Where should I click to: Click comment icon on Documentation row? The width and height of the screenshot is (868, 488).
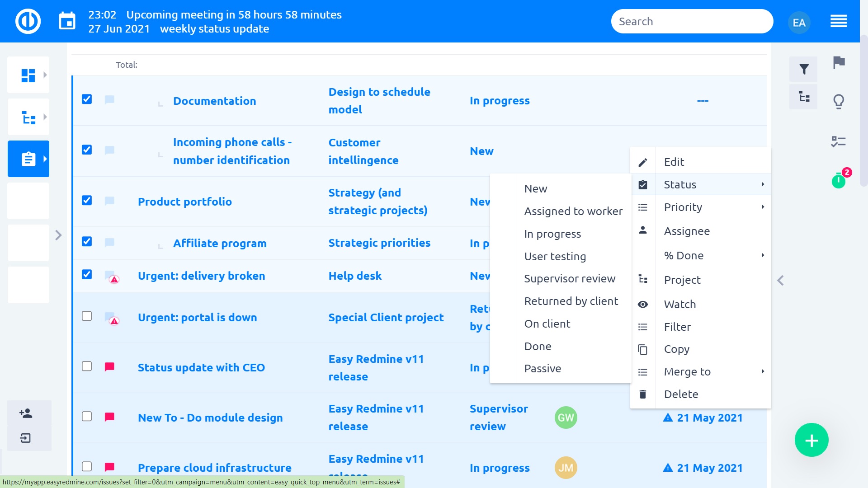coord(109,100)
